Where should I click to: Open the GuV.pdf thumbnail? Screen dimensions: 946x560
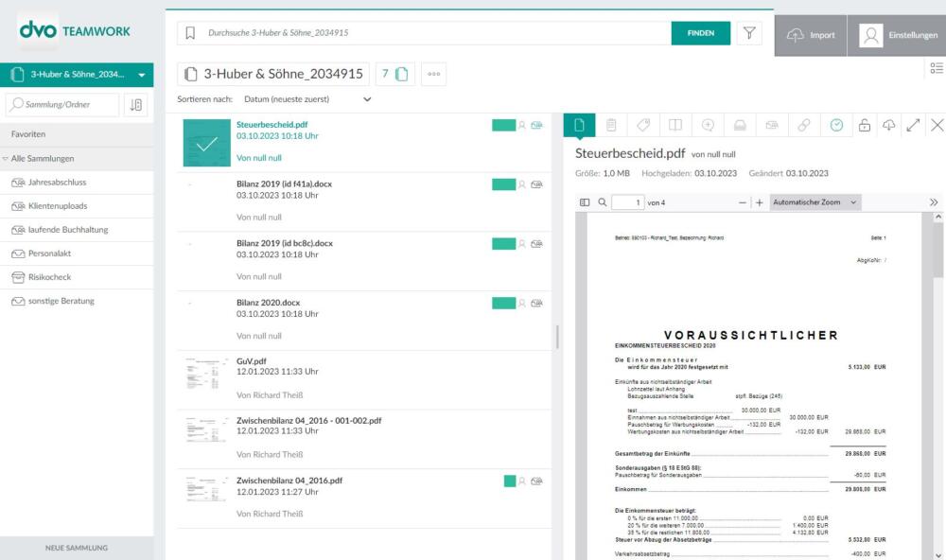pyautogui.click(x=207, y=375)
